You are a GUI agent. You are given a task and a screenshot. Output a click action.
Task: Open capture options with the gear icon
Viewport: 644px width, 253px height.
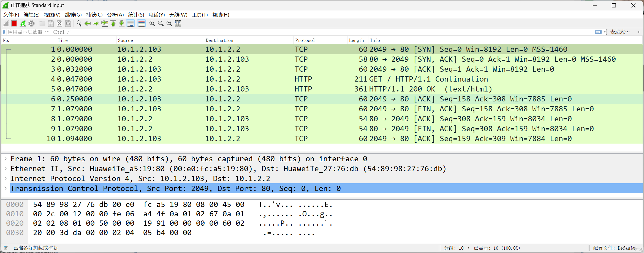pyautogui.click(x=31, y=23)
